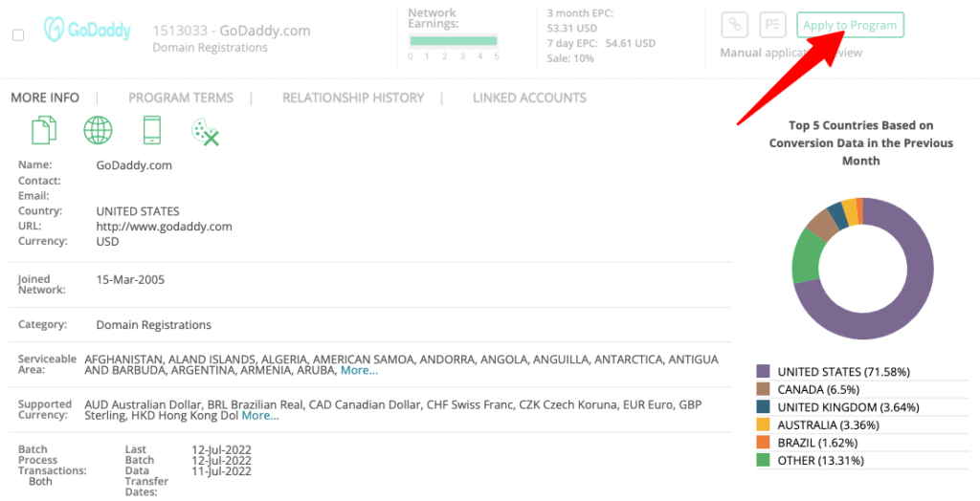Click the link chain icon button
The image size is (980, 501).
pos(735,25)
